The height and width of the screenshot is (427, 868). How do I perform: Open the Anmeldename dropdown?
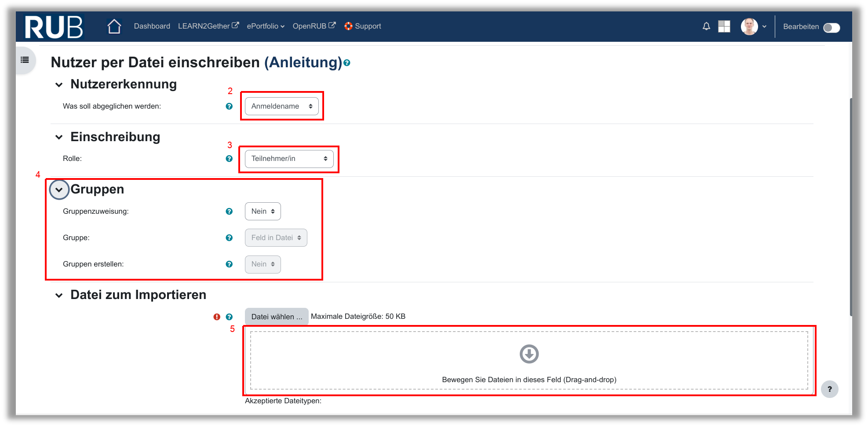tap(281, 106)
